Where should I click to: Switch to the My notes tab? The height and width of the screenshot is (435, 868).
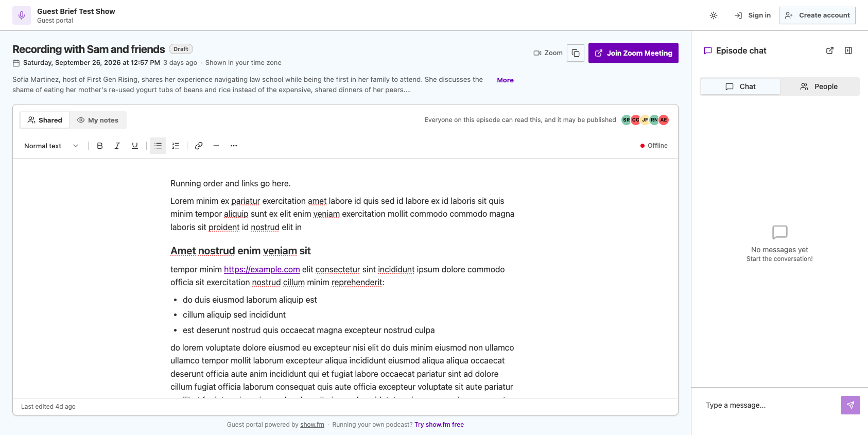pyautogui.click(x=98, y=120)
